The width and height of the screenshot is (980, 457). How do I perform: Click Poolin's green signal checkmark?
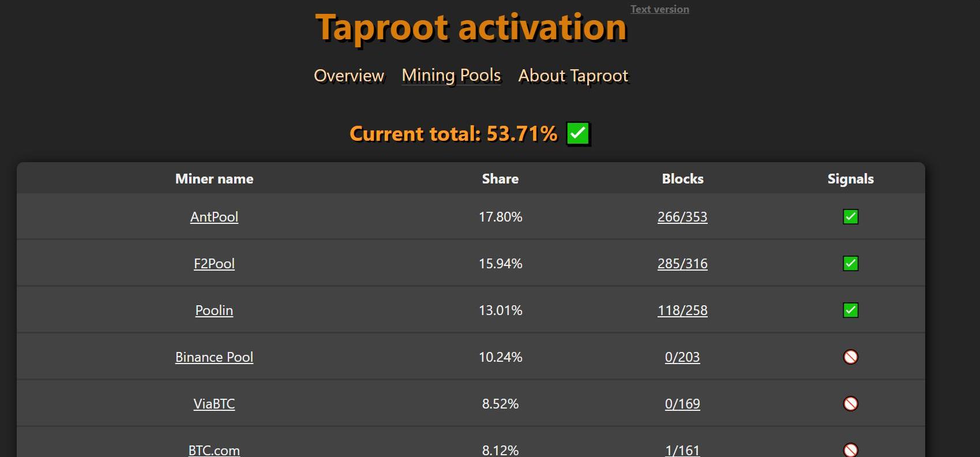(x=850, y=310)
